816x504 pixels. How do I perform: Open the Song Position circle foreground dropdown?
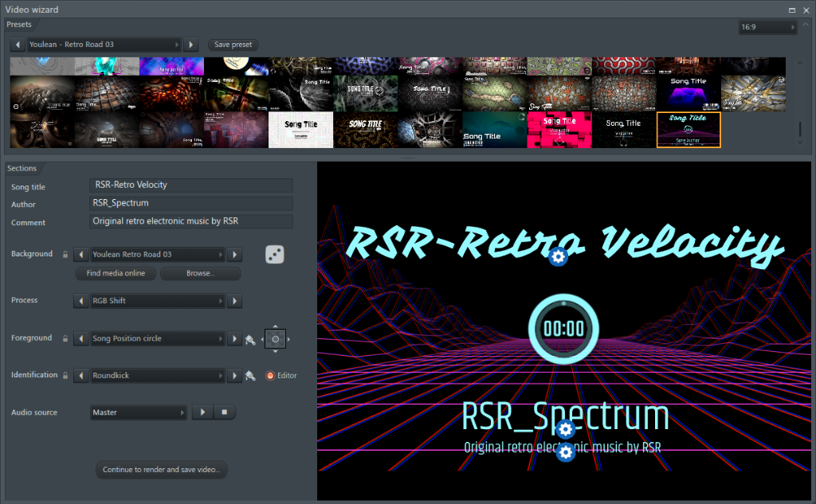point(157,338)
